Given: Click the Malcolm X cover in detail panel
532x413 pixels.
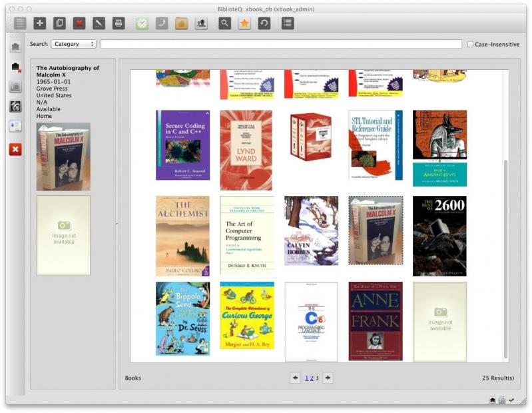Looking at the screenshot, I should 63,157.
